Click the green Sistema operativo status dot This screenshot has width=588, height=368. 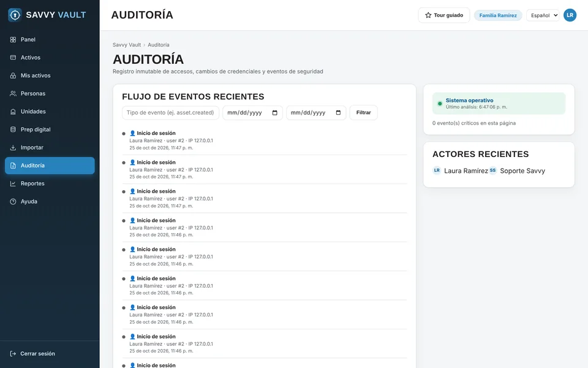(440, 104)
